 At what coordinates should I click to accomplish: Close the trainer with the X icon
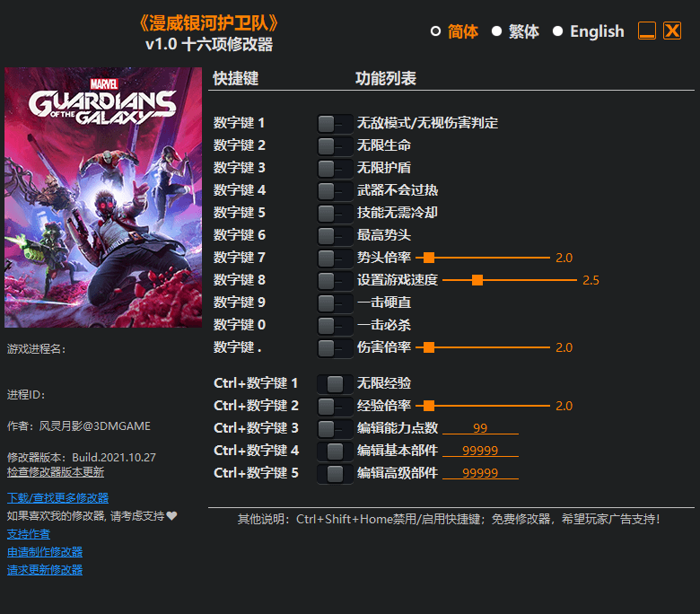pyautogui.click(x=672, y=31)
